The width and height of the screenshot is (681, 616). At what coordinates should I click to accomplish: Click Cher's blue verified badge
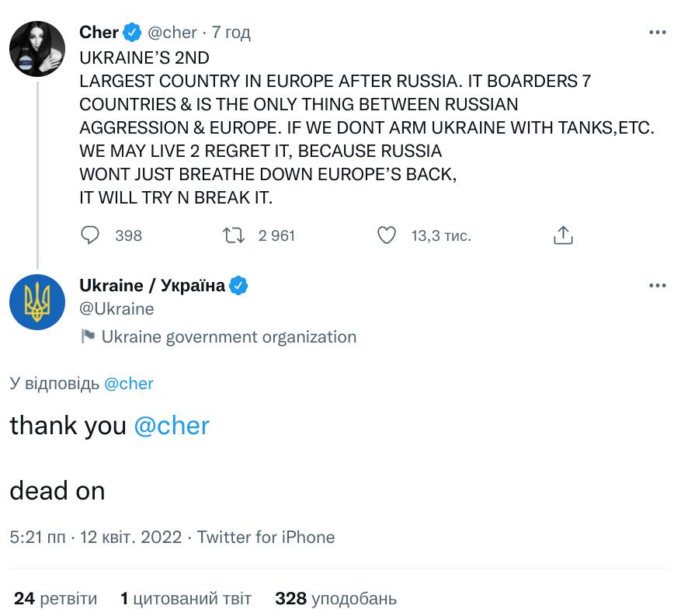[x=133, y=33]
